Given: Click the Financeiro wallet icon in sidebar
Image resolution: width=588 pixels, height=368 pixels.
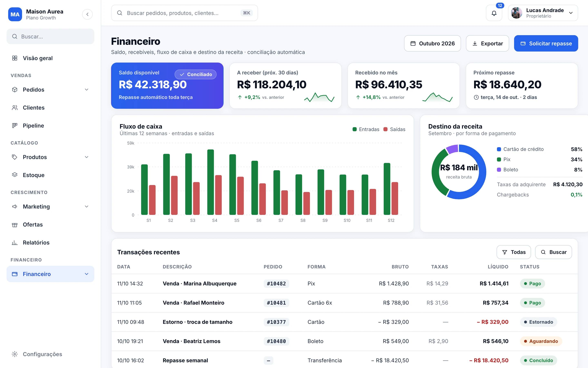Looking at the screenshot, I should [15, 274].
